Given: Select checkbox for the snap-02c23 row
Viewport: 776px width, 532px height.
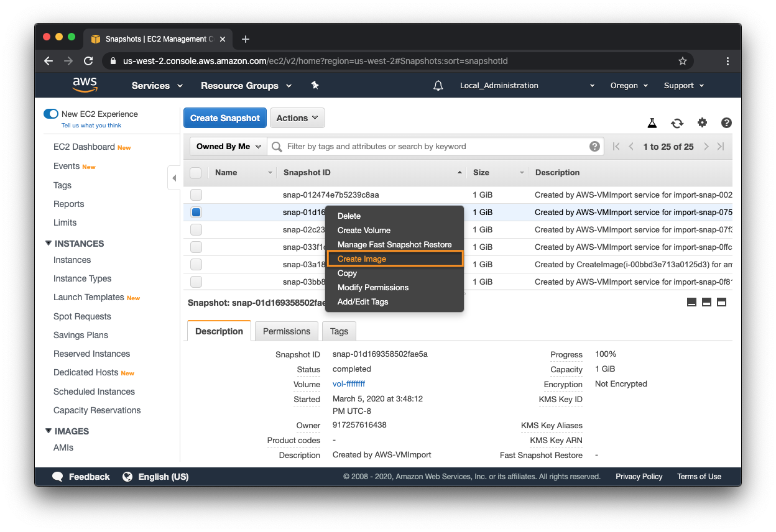Looking at the screenshot, I should click(x=196, y=229).
